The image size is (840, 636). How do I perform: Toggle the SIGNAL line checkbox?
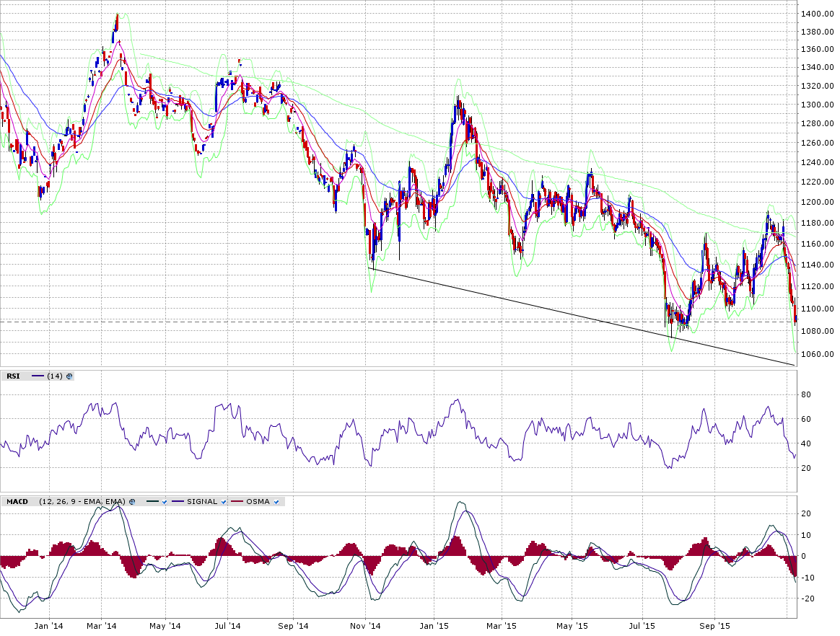224,502
